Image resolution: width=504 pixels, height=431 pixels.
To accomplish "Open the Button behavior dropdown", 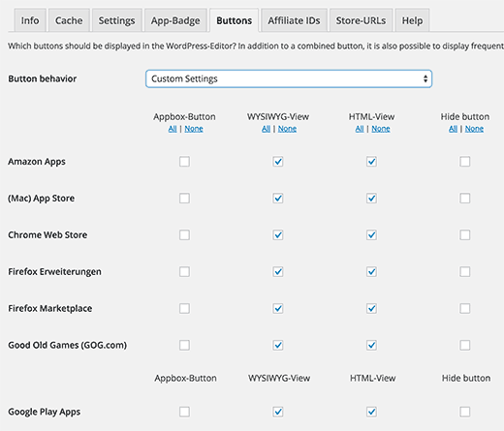I will tap(289, 78).
